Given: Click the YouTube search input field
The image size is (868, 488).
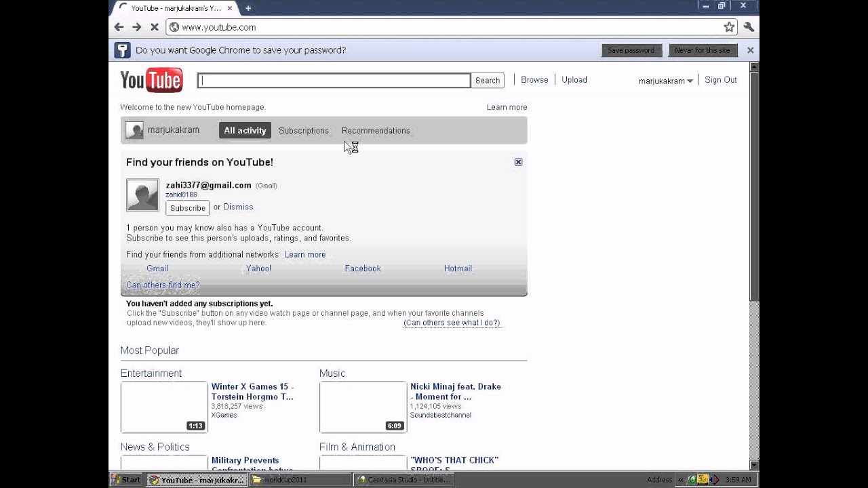Looking at the screenshot, I should (334, 81).
